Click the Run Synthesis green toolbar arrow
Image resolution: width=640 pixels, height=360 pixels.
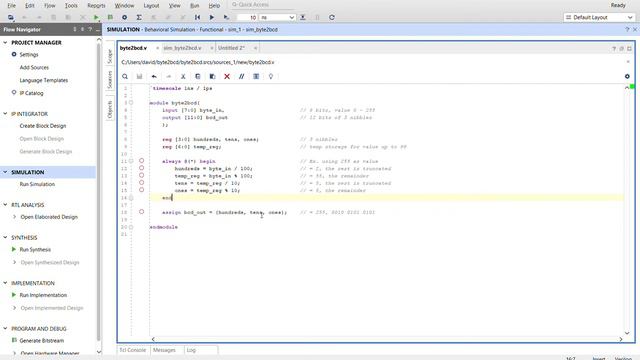click(x=96, y=18)
